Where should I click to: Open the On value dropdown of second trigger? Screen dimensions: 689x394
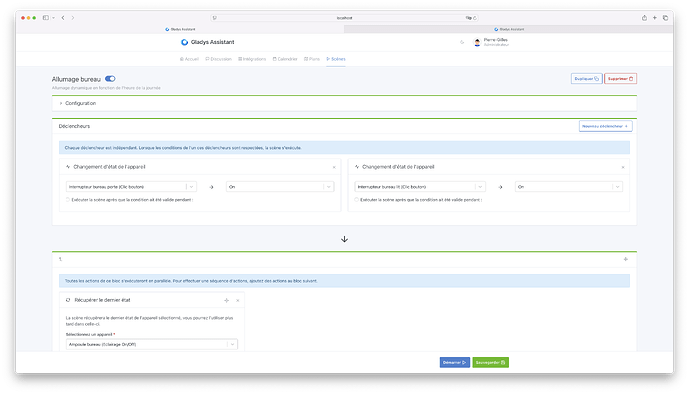click(569, 187)
